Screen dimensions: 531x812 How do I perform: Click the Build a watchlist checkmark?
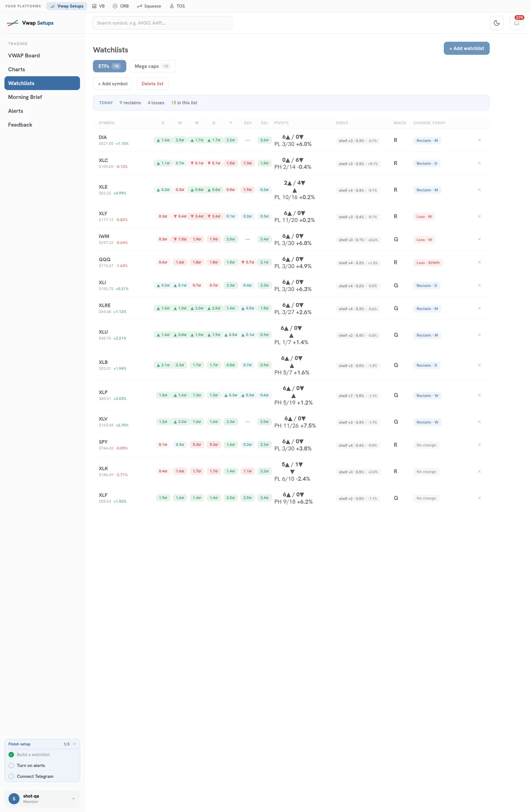click(x=11, y=754)
